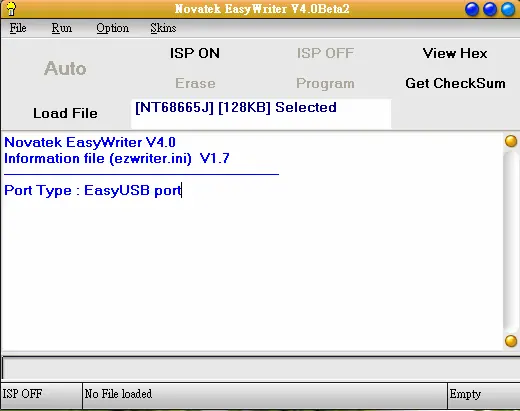Click the ISP ON button
Screen dimensions: 520x411
(x=195, y=53)
